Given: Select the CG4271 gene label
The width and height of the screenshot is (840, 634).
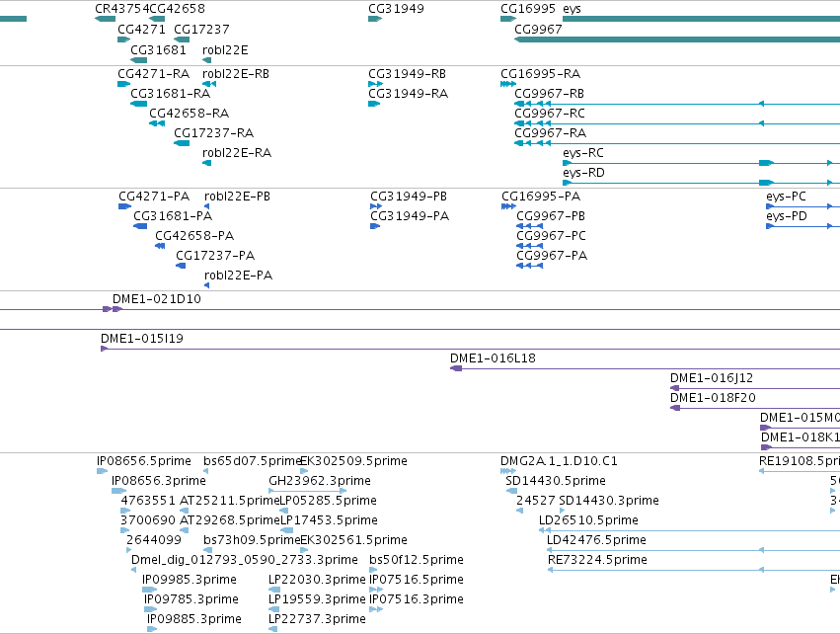Looking at the screenshot, I should point(141,30).
